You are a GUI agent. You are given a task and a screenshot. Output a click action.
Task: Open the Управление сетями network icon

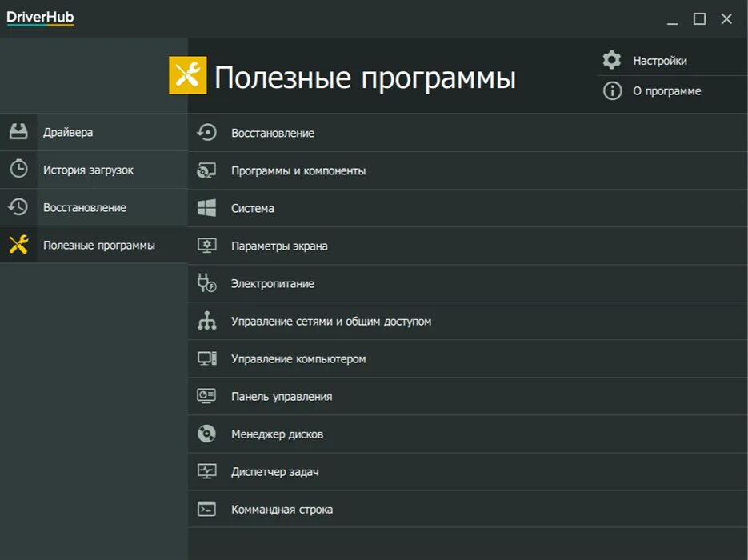click(x=206, y=321)
